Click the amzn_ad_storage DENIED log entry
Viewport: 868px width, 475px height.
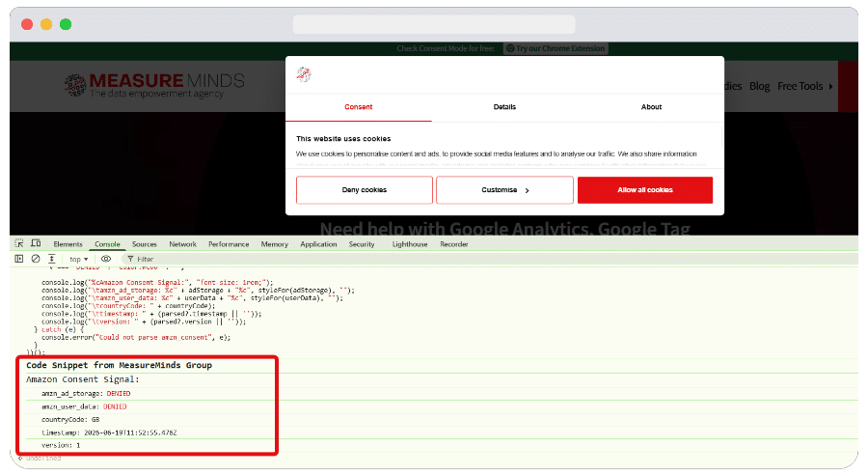click(86, 394)
